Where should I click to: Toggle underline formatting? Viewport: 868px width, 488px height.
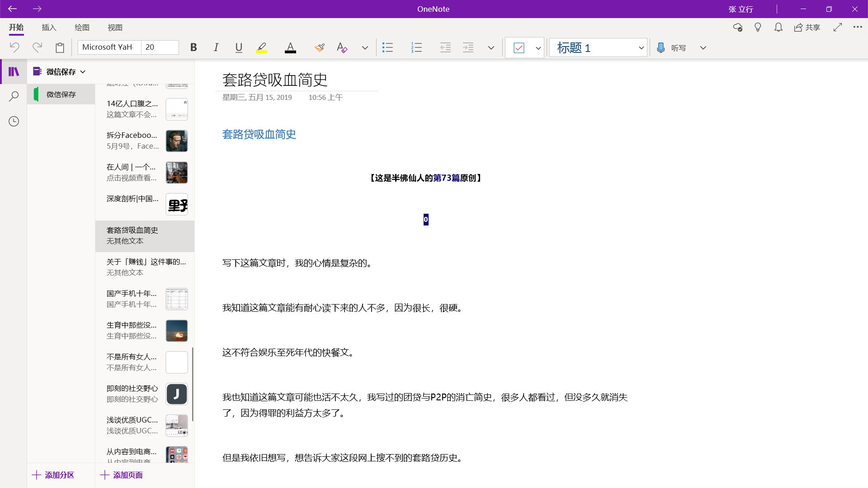239,47
